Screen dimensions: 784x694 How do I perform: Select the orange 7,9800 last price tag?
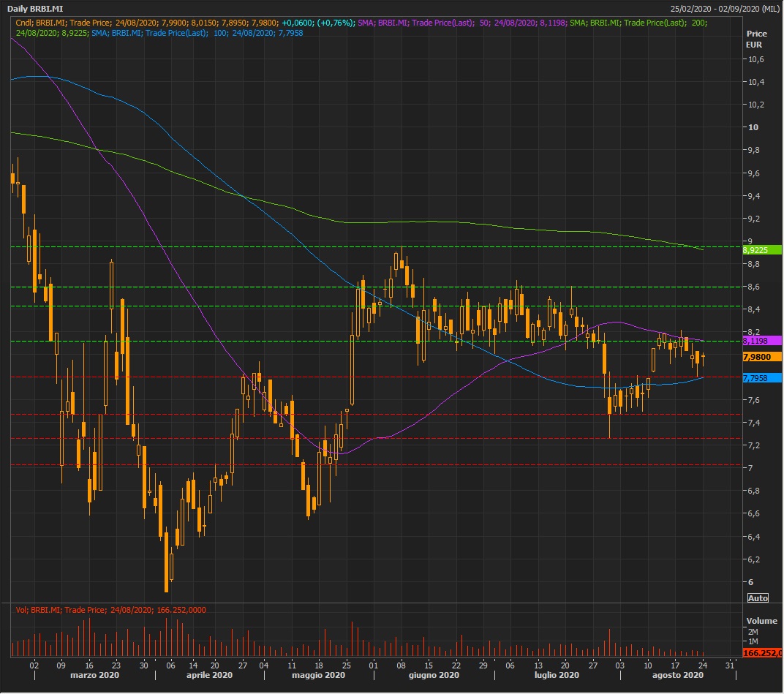click(x=761, y=357)
